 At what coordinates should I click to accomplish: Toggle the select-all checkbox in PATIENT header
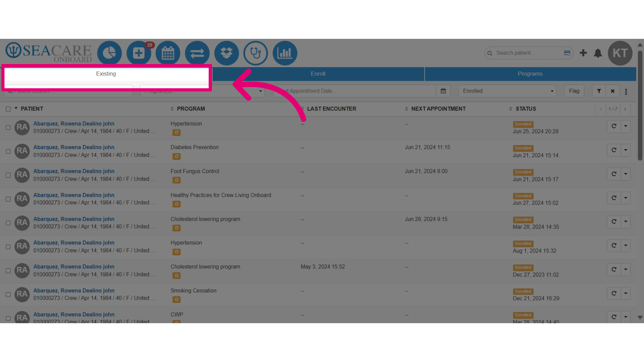8,109
